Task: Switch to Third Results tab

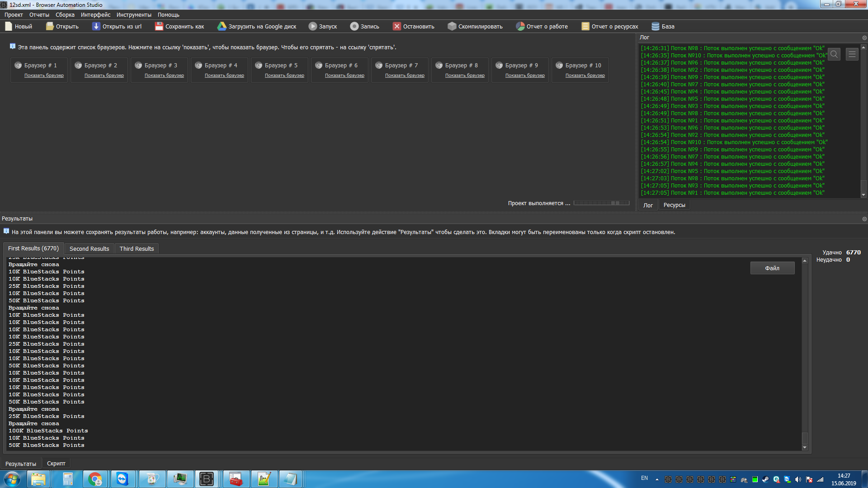Action: [137, 249]
